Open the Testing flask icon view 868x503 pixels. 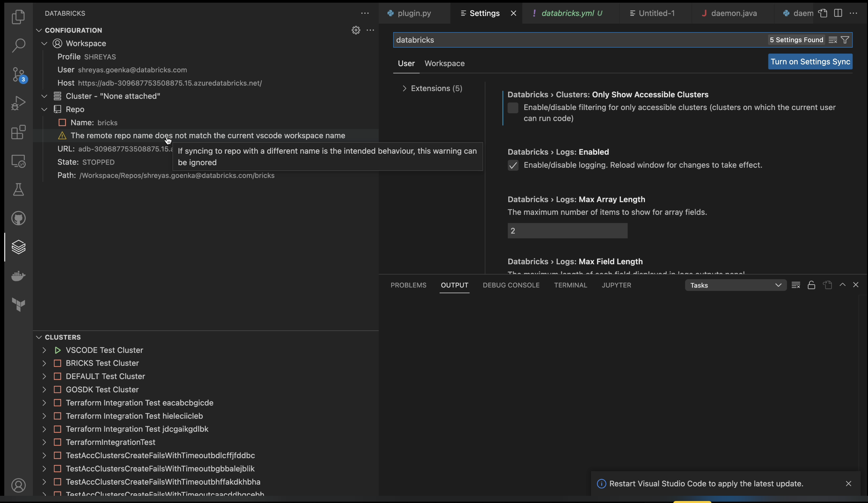pyautogui.click(x=19, y=189)
